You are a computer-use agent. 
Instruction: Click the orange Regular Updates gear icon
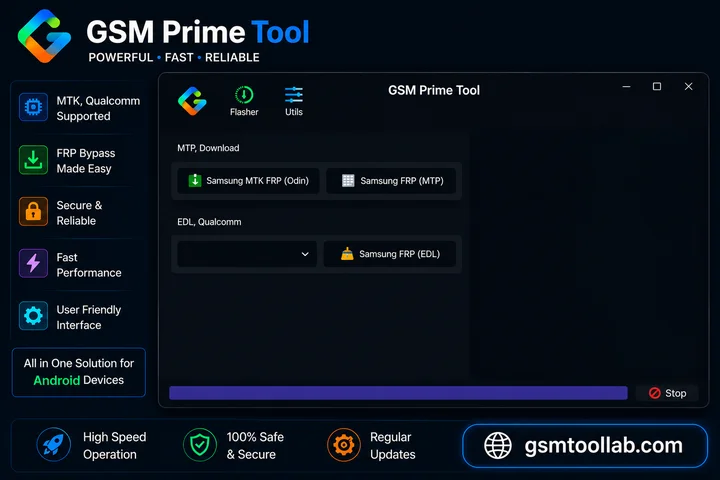tap(343, 445)
